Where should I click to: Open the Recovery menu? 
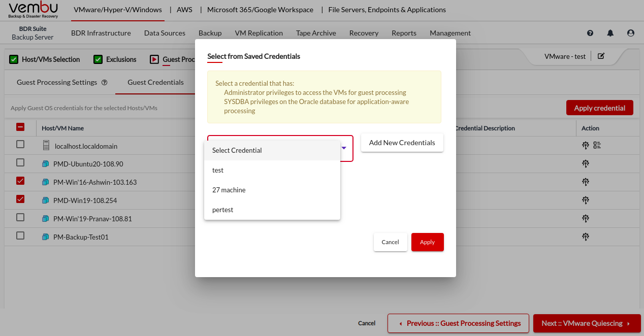pyautogui.click(x=364, y=33)
